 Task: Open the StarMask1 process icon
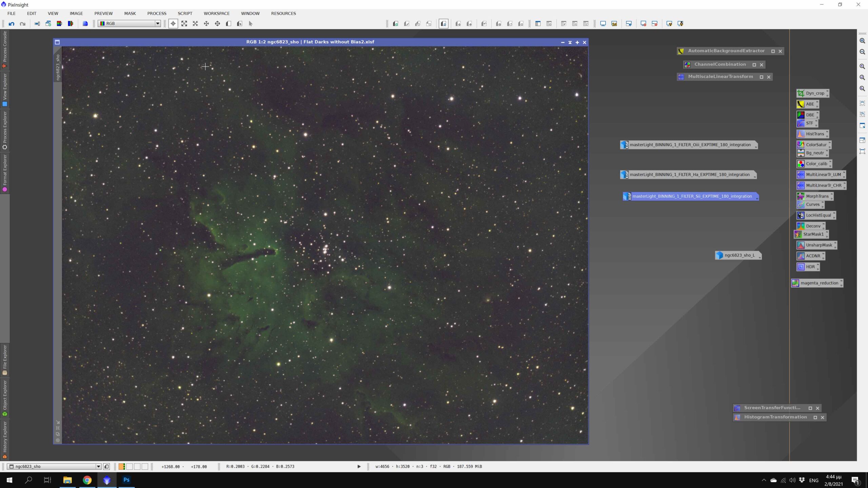(811, 234)
